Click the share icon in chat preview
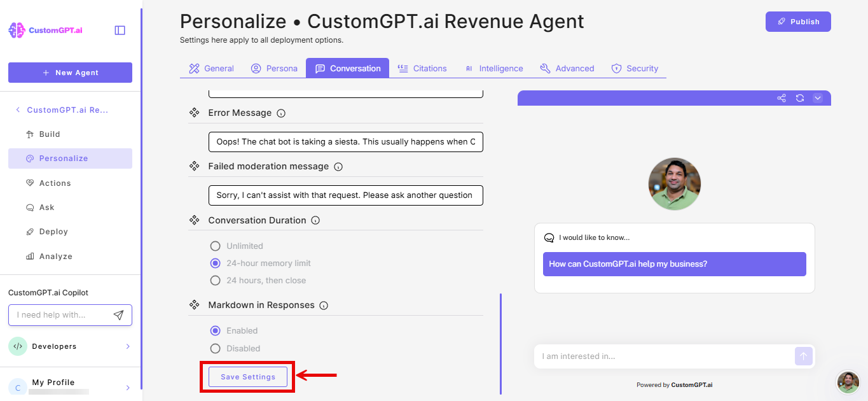 pos(781,98)
